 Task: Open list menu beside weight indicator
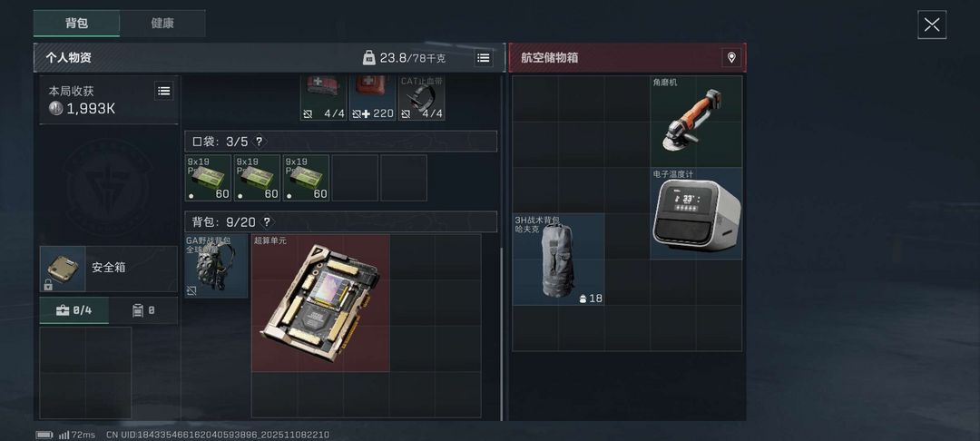point(483,57)
